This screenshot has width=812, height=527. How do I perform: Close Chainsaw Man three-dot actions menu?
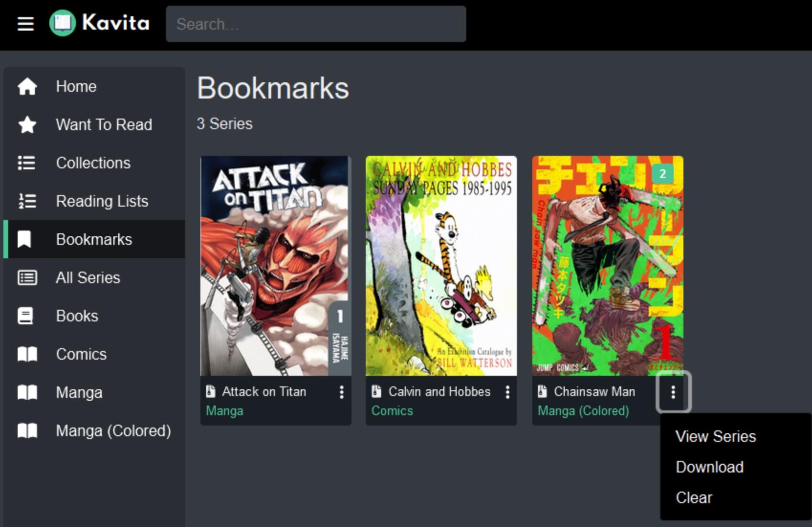(x=673, y=392)
